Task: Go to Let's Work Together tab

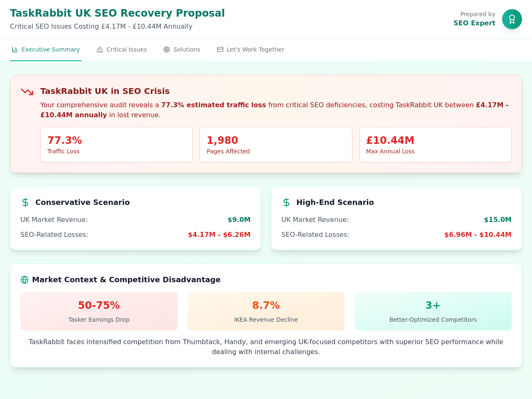Action: (251, 49)
